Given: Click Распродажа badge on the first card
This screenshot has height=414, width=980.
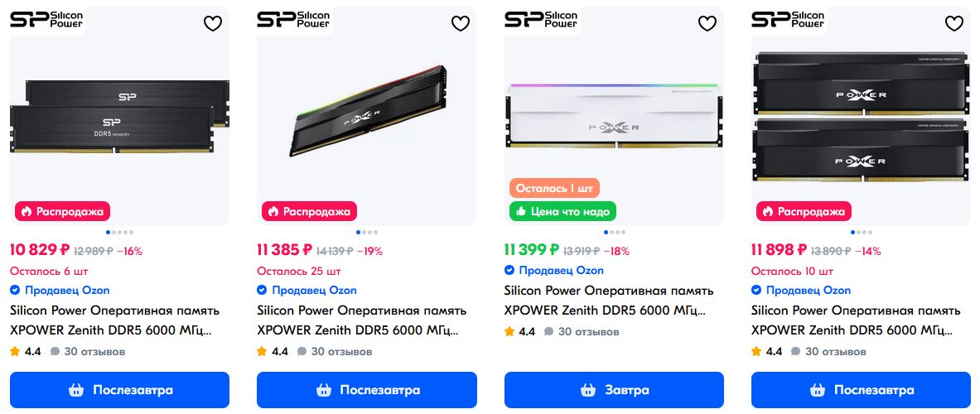Looking at the screenshot, I should pos(63,212).
